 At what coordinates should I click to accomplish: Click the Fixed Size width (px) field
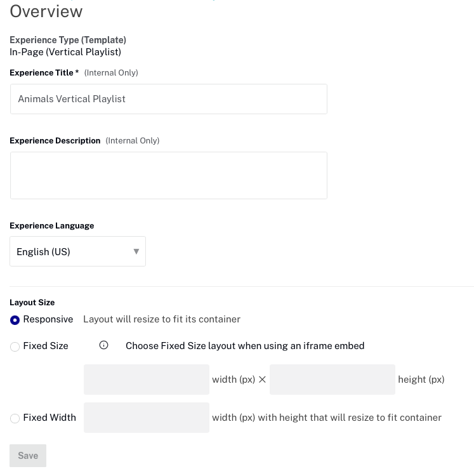coord(147,380)
